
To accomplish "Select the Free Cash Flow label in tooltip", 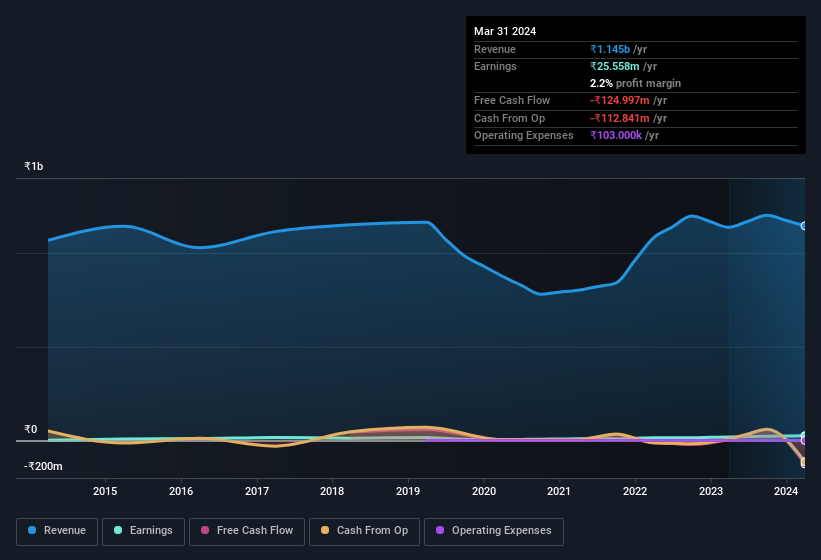I will tap(512, 100).
